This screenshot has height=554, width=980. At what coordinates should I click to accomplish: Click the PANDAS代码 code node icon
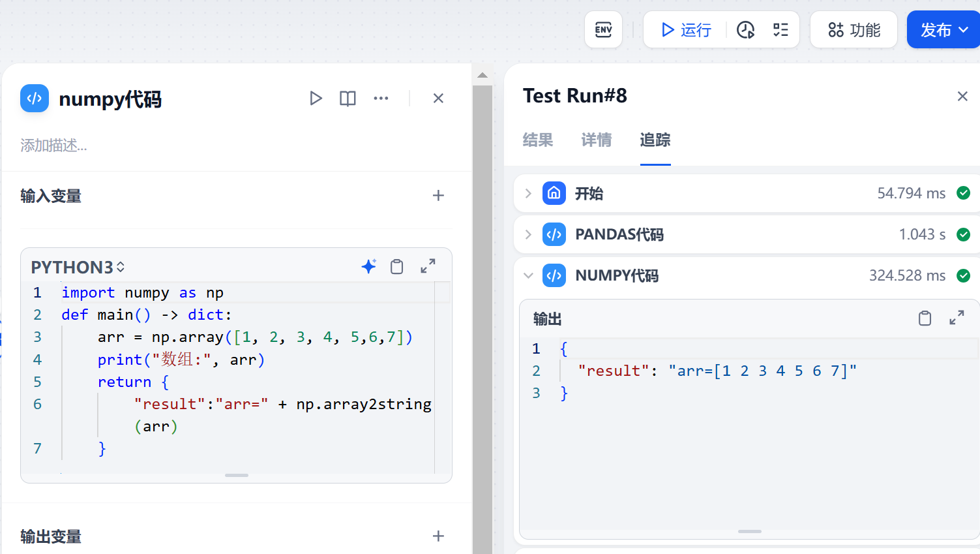click(554, 234)
